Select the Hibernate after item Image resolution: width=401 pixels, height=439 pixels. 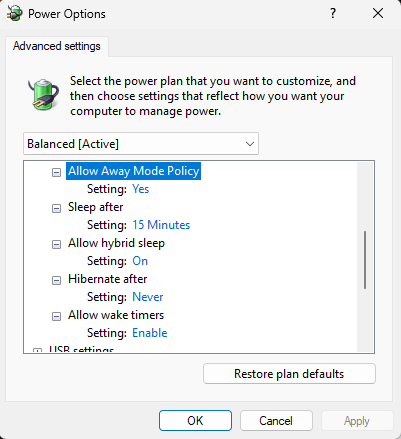click(107, 279)
